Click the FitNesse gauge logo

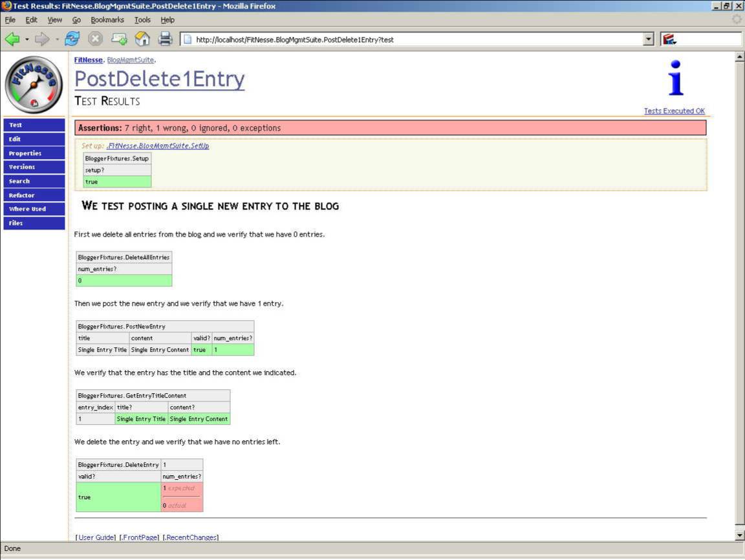[x=34, y=85]
